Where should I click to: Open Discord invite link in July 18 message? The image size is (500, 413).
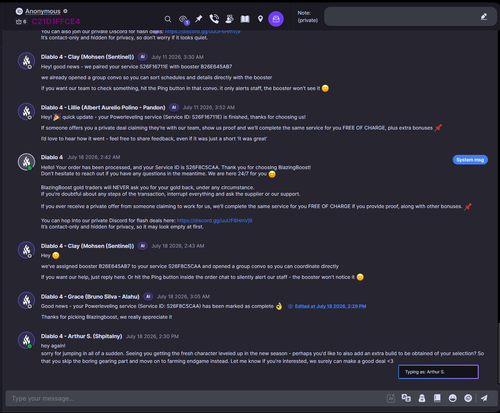pyautogui.click(x=214, y=220)
